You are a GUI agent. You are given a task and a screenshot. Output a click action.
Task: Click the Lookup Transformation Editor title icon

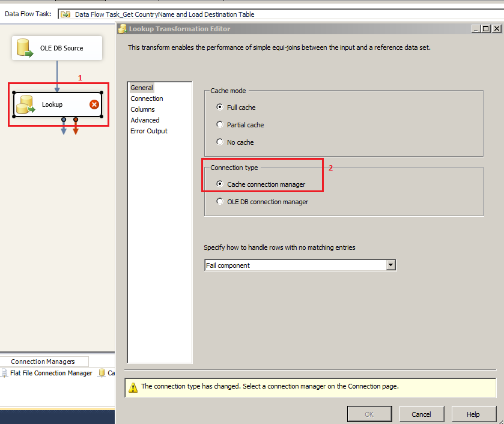(123, 29)
